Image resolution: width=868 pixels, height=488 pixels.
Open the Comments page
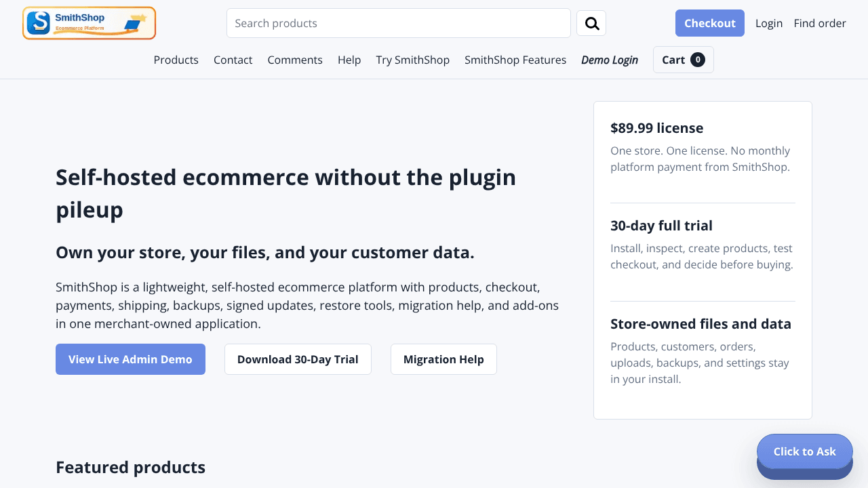click(295, 60)
